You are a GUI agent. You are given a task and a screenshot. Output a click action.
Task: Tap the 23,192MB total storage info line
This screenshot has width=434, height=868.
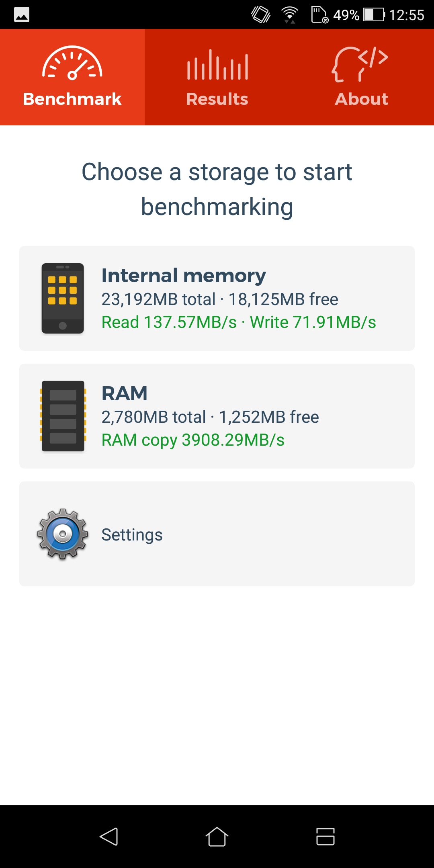click(x=220, y=299)
